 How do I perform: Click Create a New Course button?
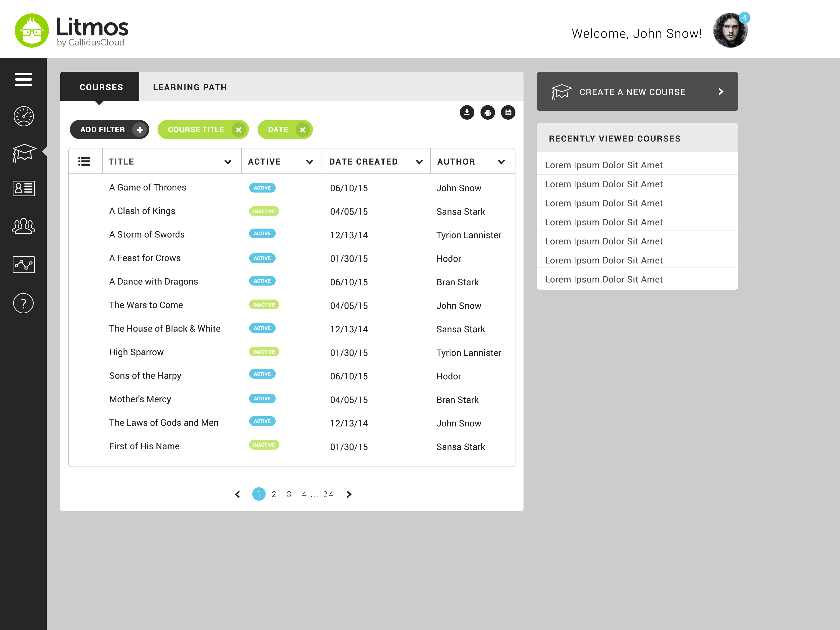click(637, 91)
